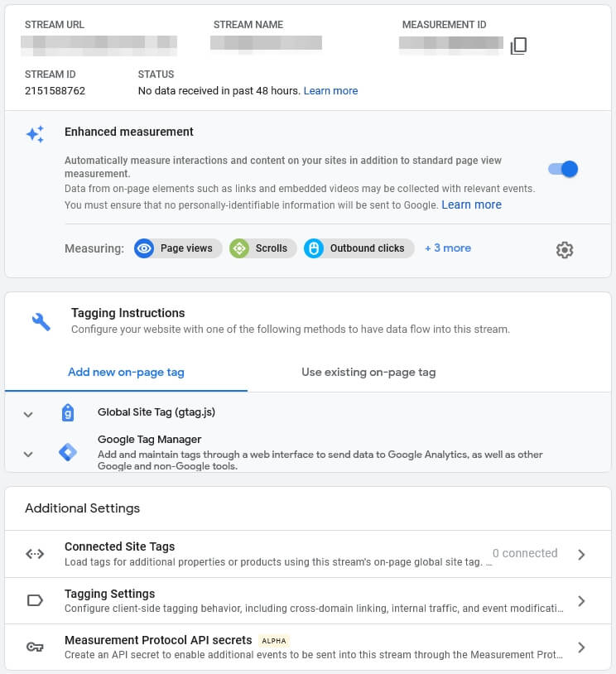Image resolution: width=616 pixels, height=674 pixels.
Task: Click the blurred Stream URL value
Action: [x=99, y=46]
